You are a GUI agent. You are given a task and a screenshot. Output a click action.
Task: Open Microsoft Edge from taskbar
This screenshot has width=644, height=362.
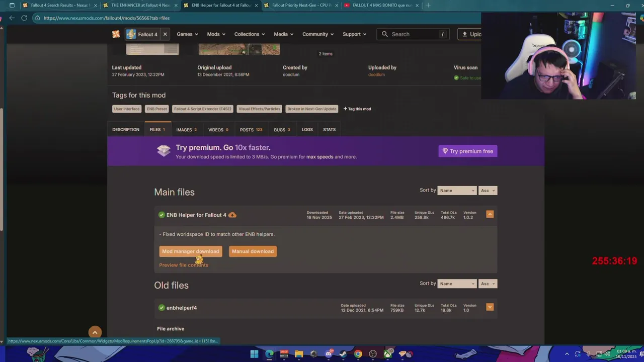click(x=269, y=354)
